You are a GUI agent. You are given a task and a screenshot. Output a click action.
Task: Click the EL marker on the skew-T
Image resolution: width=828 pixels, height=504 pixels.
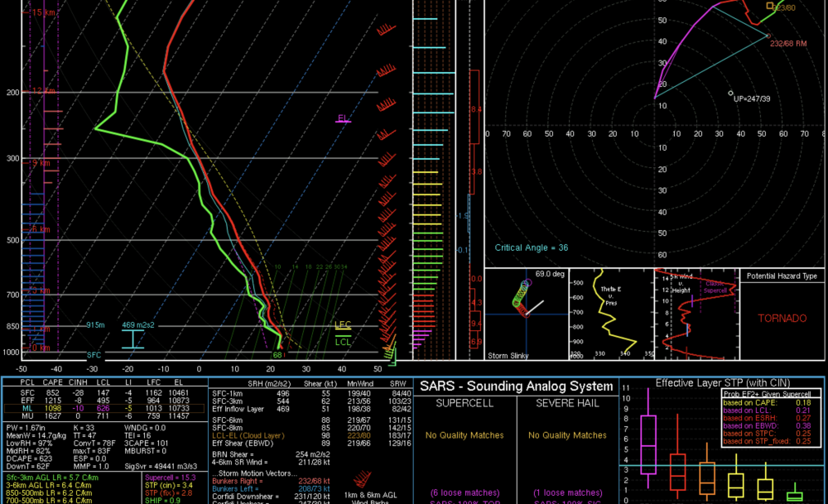(343, 118)
